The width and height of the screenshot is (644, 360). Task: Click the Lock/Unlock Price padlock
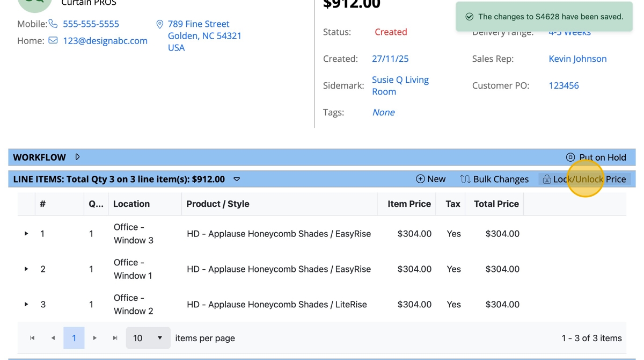pos(546,179)
